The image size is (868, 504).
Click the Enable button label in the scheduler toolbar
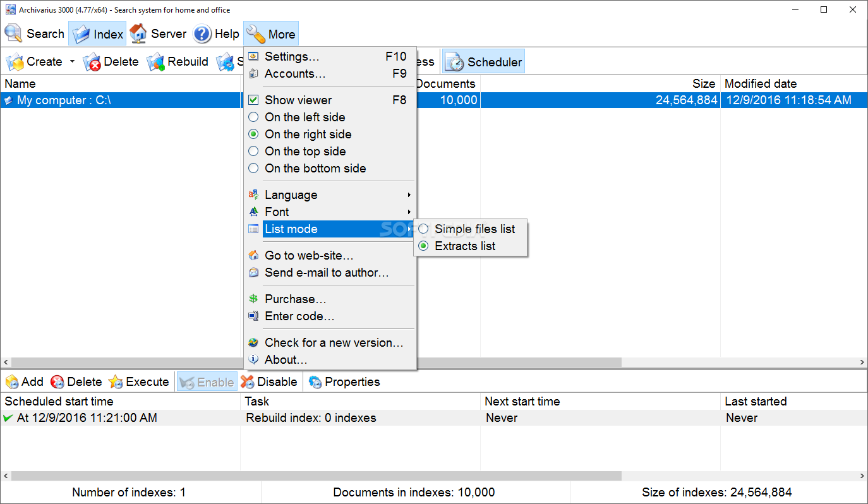coord(215,381)
